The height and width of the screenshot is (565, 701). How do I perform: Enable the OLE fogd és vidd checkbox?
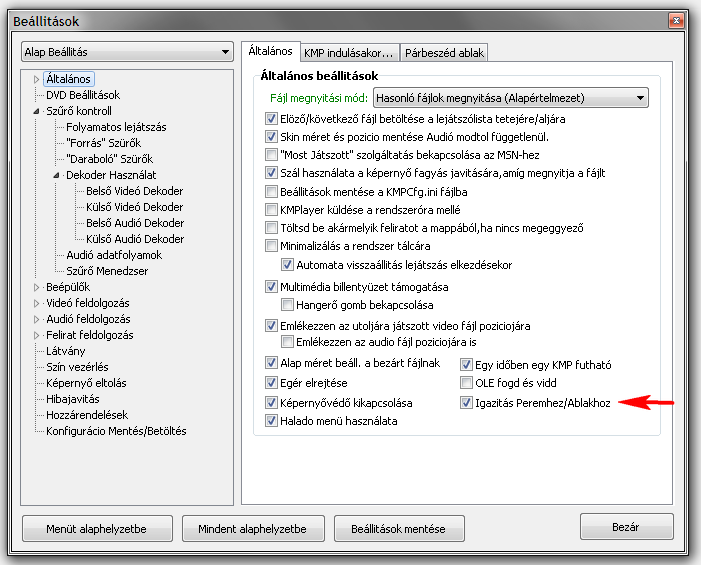(x=466, y=383)
